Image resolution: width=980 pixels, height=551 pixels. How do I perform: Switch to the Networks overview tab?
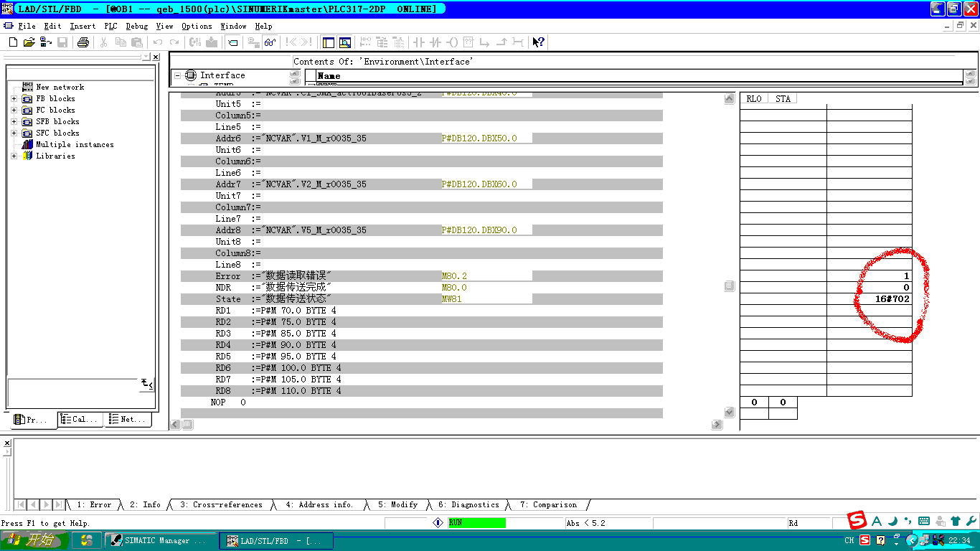tap(128, 420)
